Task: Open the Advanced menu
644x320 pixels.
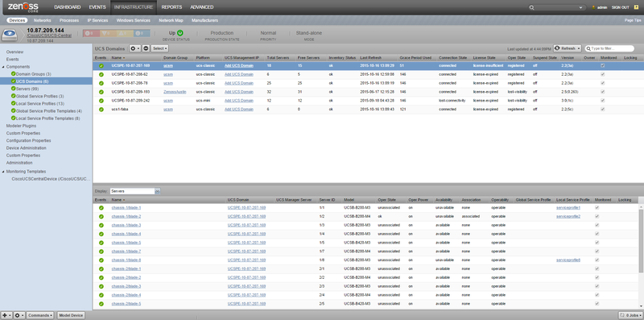Action: click(202, 7)
